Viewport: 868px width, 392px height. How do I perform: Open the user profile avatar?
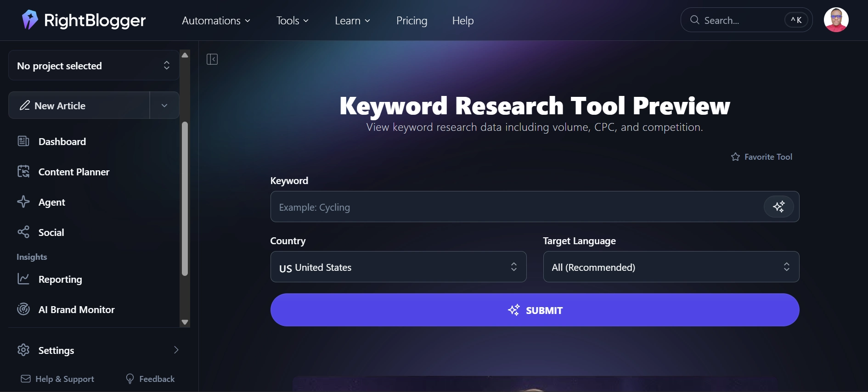click(x=836, y=20)
